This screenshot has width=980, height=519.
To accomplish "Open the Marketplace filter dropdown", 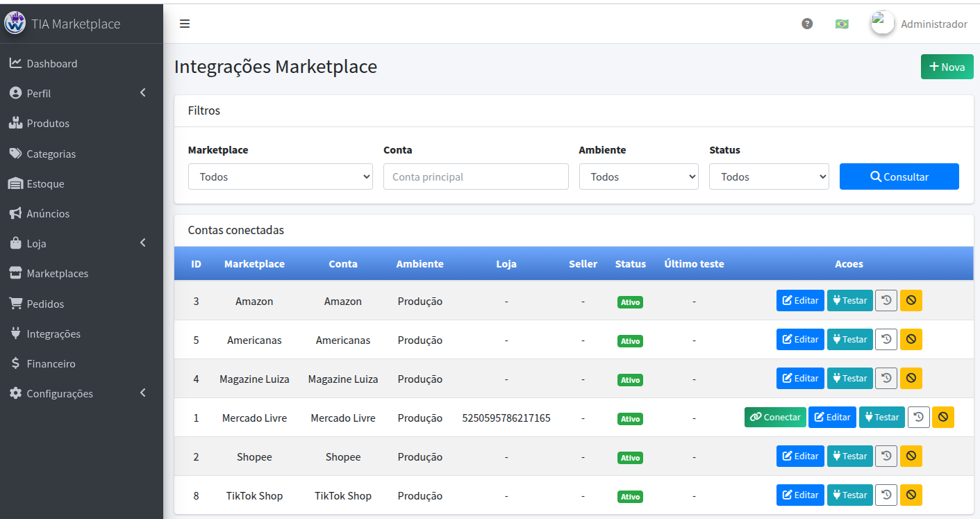I will (x=281, y=176).
